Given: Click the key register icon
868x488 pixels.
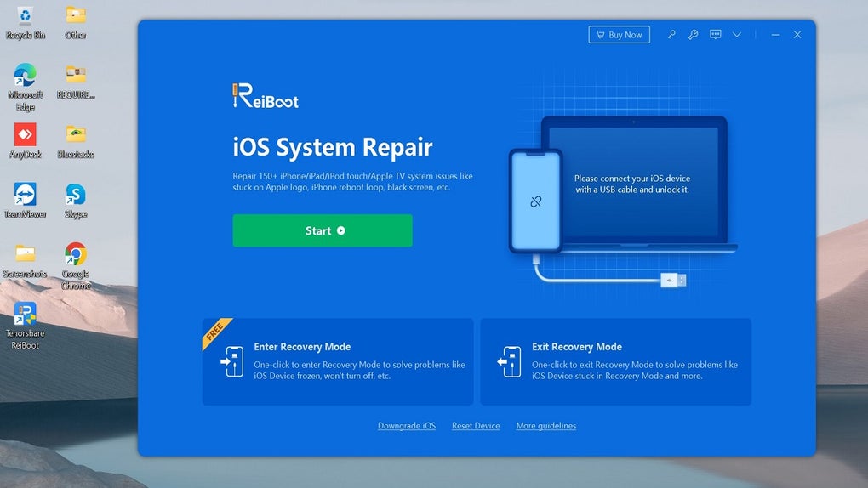Looking at the screenshot, I should (x=671, y=35).
